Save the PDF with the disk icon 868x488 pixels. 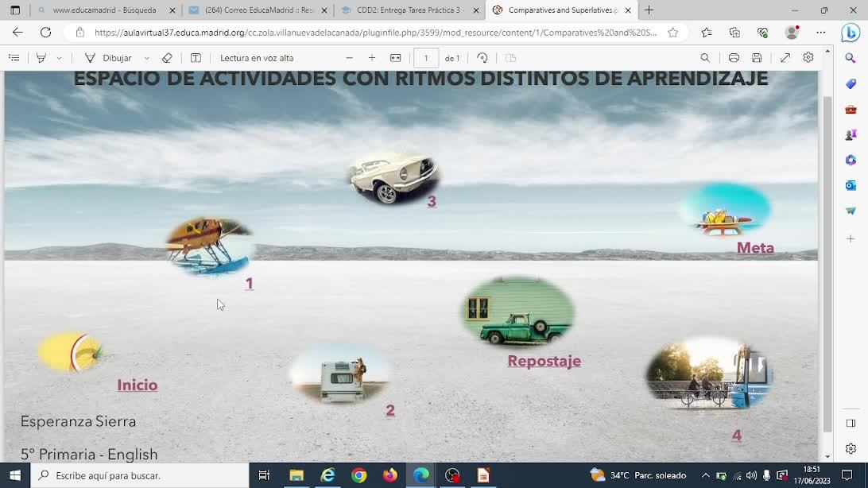tap(757, 58)
